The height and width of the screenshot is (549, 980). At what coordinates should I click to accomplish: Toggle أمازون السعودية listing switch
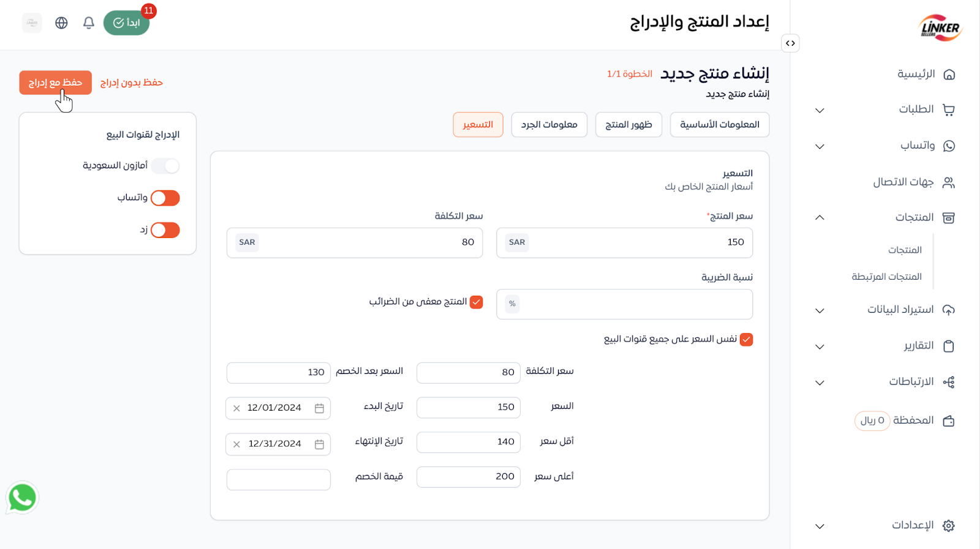165,166
